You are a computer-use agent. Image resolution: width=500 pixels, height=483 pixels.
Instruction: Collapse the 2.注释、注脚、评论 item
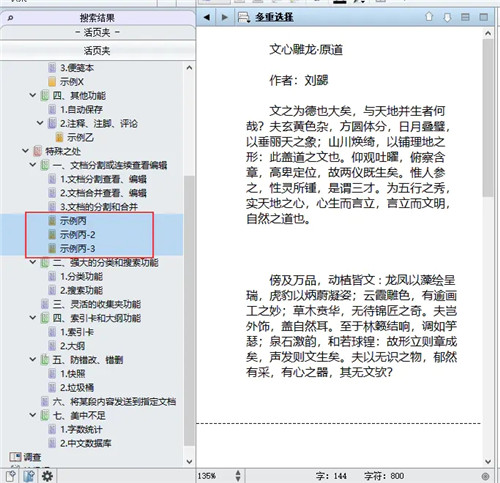tap(40, 123)
